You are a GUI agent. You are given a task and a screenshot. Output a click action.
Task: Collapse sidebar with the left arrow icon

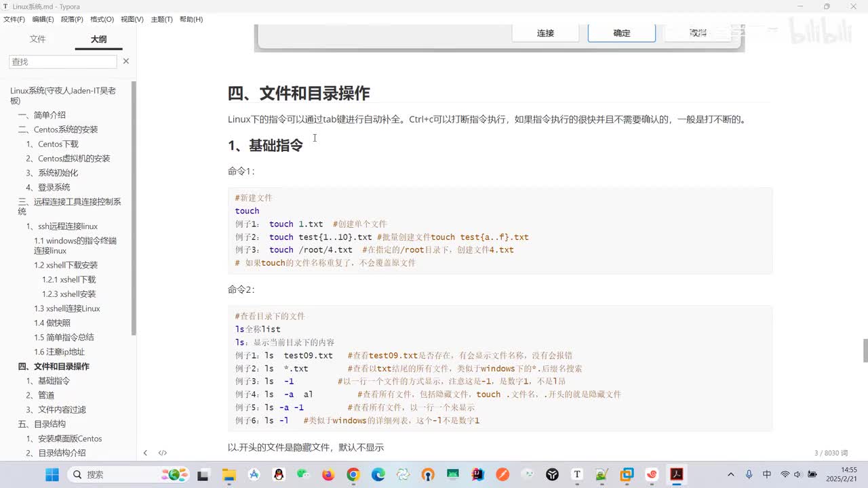pyautogui.click(x=145, y=453)
